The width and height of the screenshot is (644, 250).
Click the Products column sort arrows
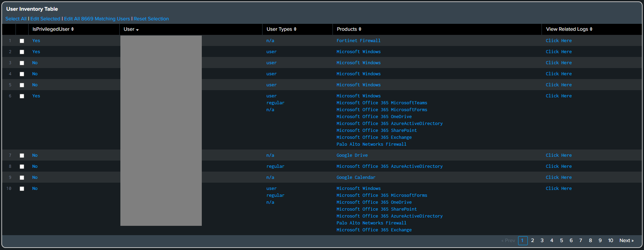pos(360,29)
